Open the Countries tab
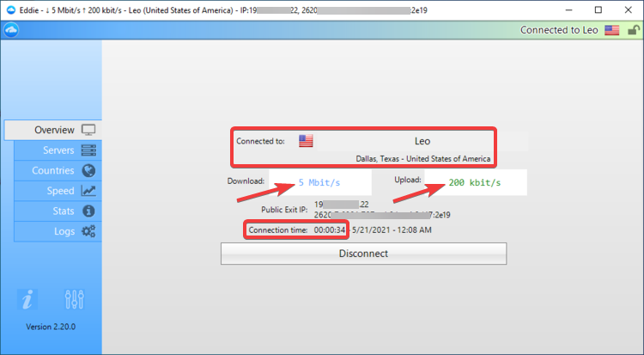Screen dimensions: 644x355 (53, 170)
